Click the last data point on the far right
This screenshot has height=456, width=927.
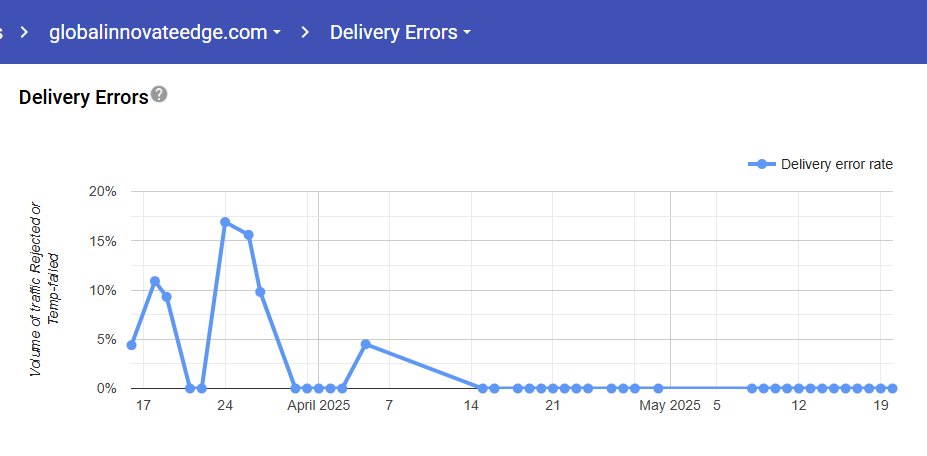[892, 388]
